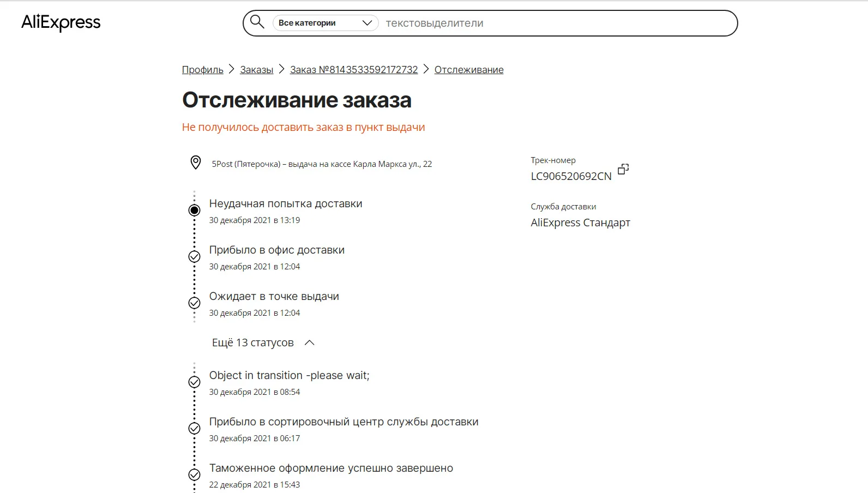The width and height of the screenshot is (868, 493).
Task: Click 'Прибыло в сортировочный центр службы доставки' status
Action: [x=344, y=422]
